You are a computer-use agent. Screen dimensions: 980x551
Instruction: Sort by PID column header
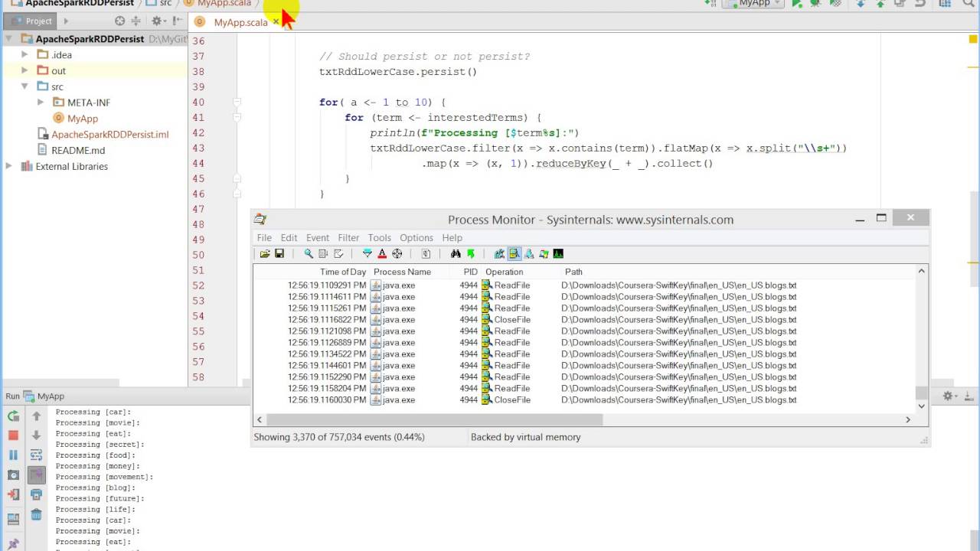[x=470, y=272]
